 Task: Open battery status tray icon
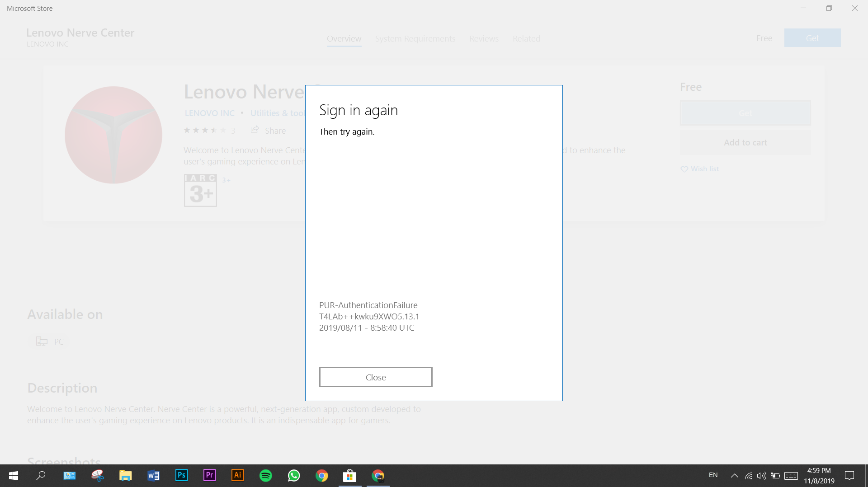coord(775,476)
